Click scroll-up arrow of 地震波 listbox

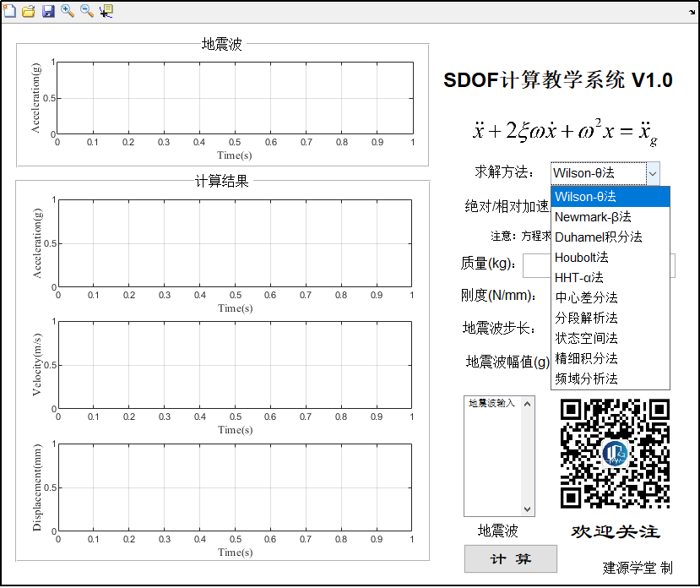click(527, 404)
